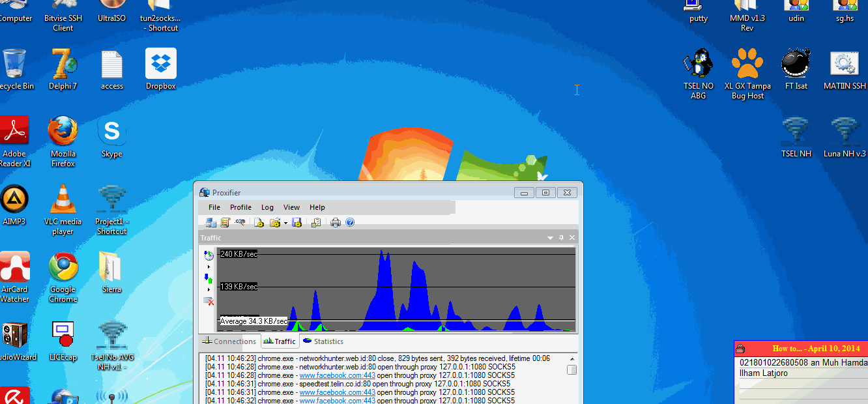Toggle auto-hide pin on Traffic panel

click(x=562, y=238)
